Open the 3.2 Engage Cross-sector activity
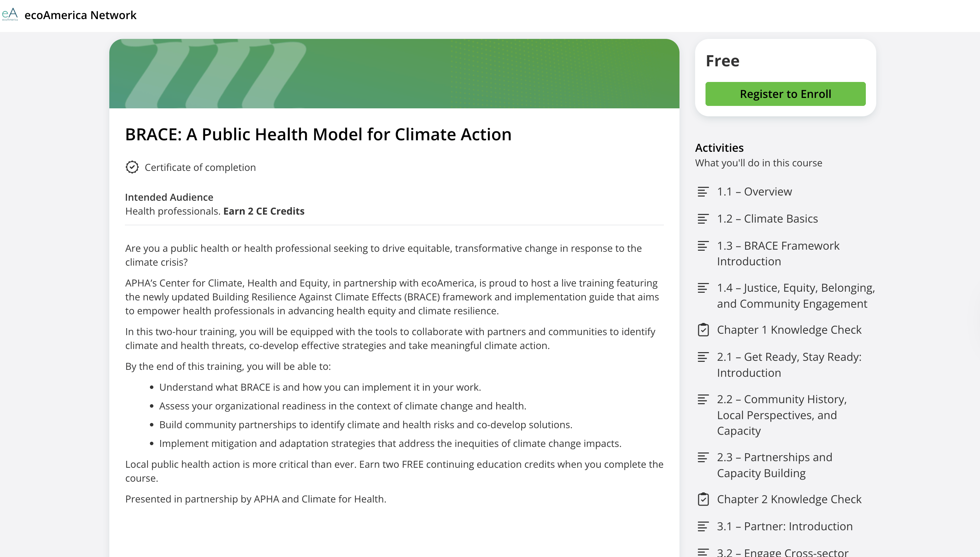Screen dimensions: 980x557 [x=782, y=552]
